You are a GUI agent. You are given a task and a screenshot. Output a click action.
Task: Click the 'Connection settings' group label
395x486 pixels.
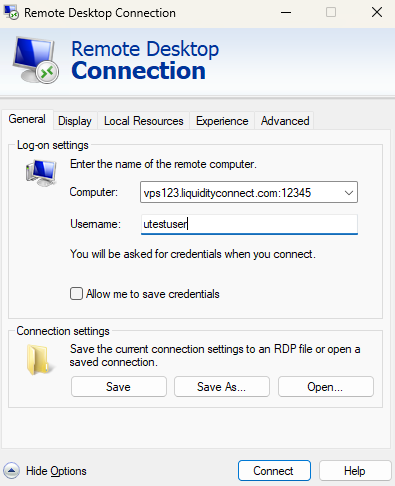click(63, 331)
